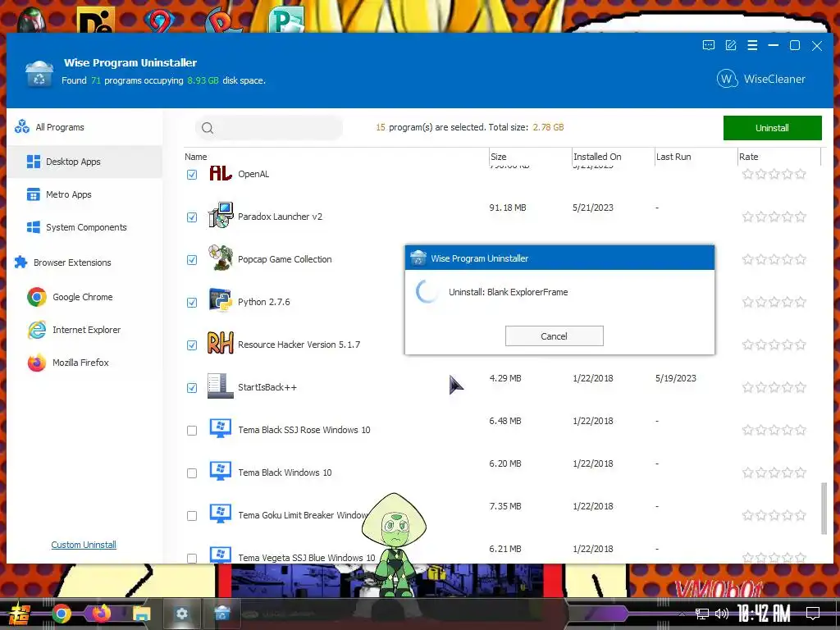Switch to System Components category
Viewport: 840px width, 630px height.
[x=84, y=227]
